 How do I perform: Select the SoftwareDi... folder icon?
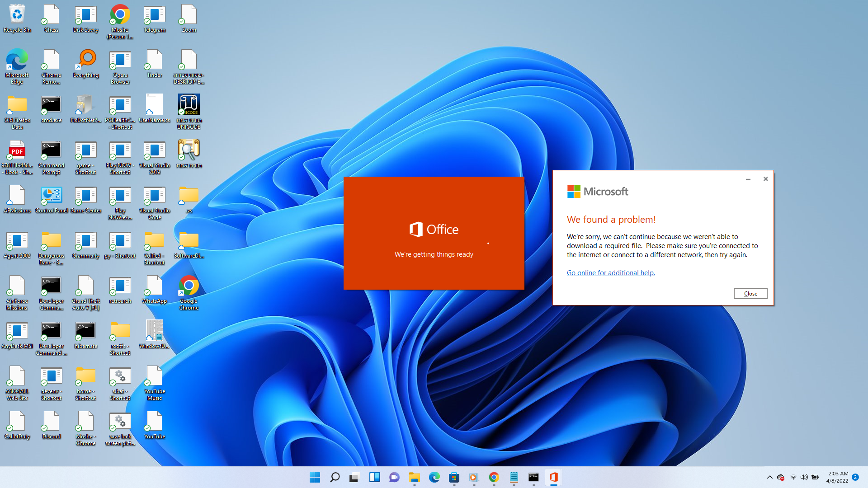point(189,244)
